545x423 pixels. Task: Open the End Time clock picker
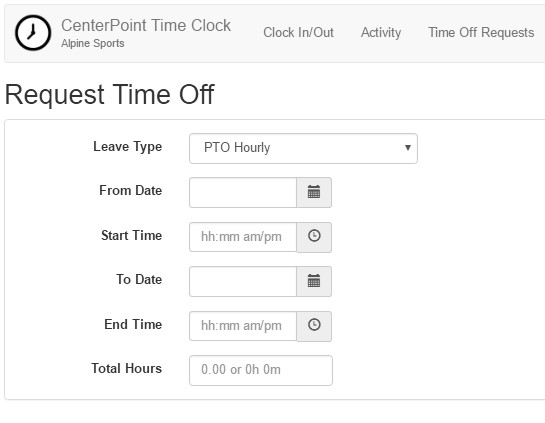coord(314,326)
